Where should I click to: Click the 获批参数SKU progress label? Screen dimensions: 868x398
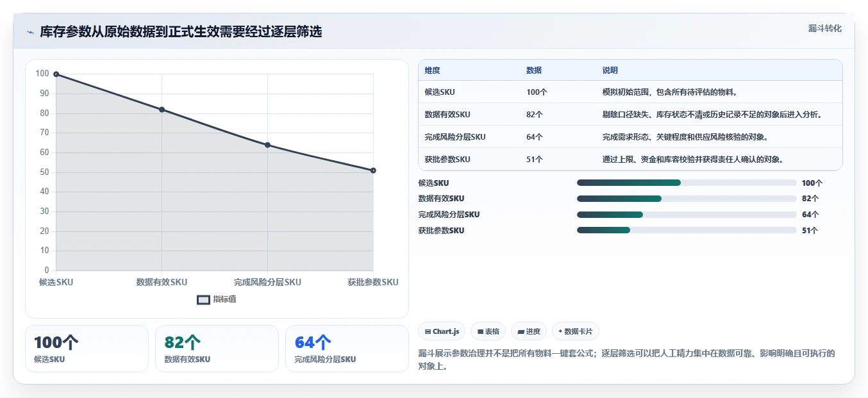point(442,231)
